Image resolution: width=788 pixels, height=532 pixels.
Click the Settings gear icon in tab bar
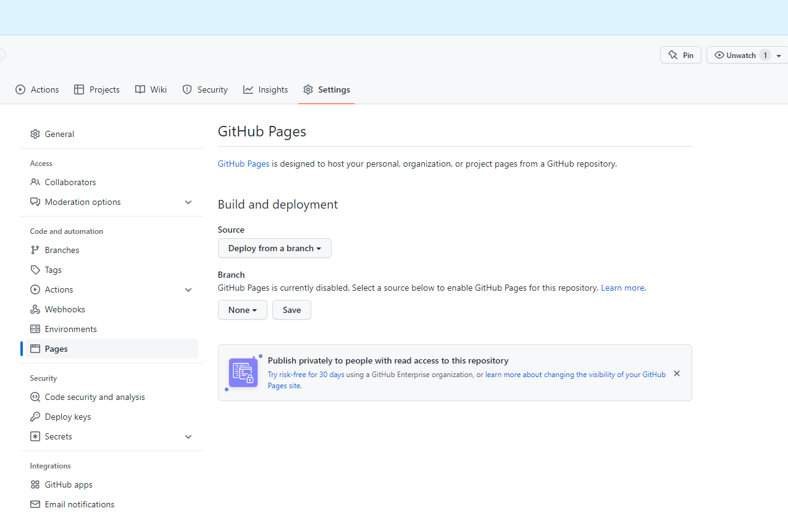point(308,89)
